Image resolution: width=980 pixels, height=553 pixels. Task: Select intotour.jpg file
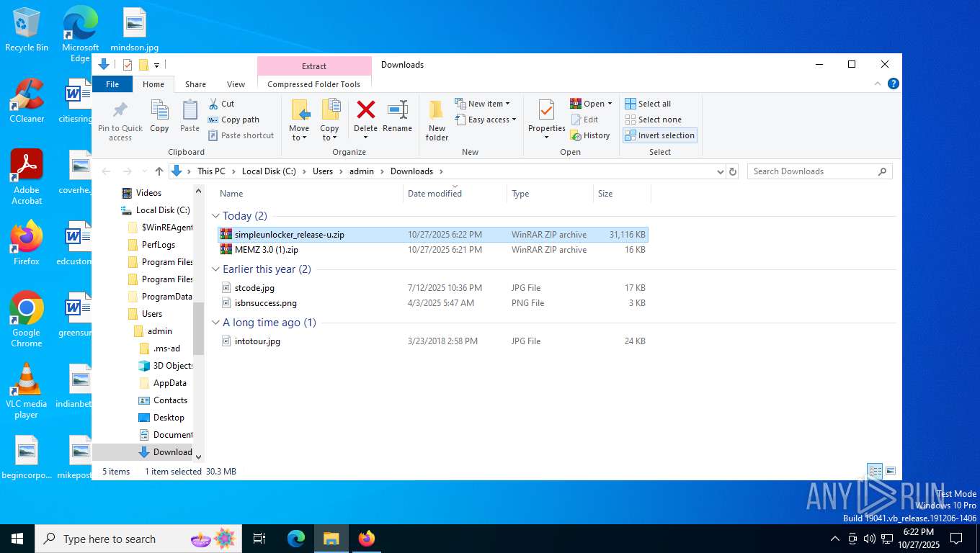coord(432,341)
